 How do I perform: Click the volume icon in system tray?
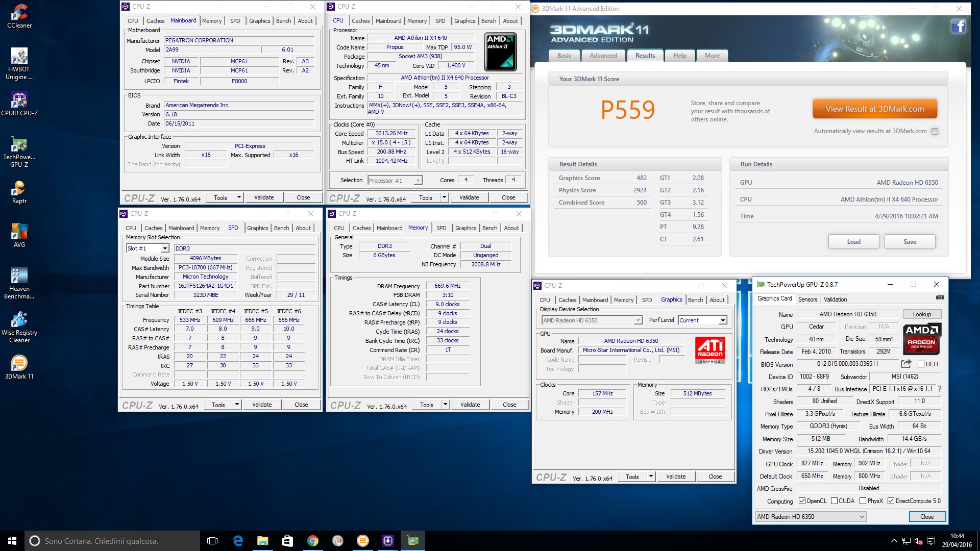(x=918, y=541)
